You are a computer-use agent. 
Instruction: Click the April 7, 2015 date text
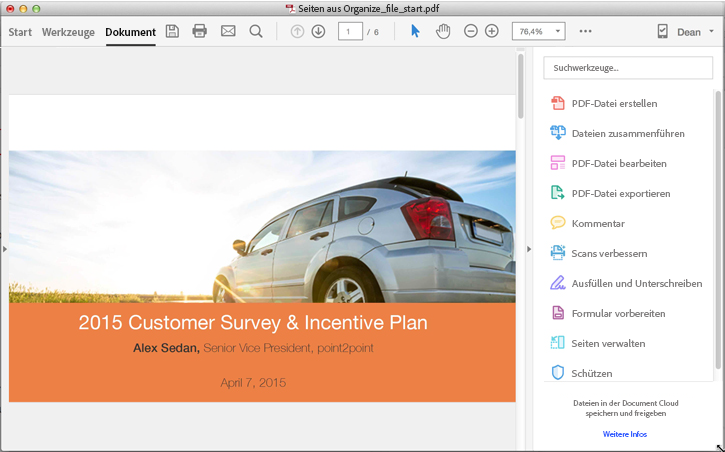point(253,383)
